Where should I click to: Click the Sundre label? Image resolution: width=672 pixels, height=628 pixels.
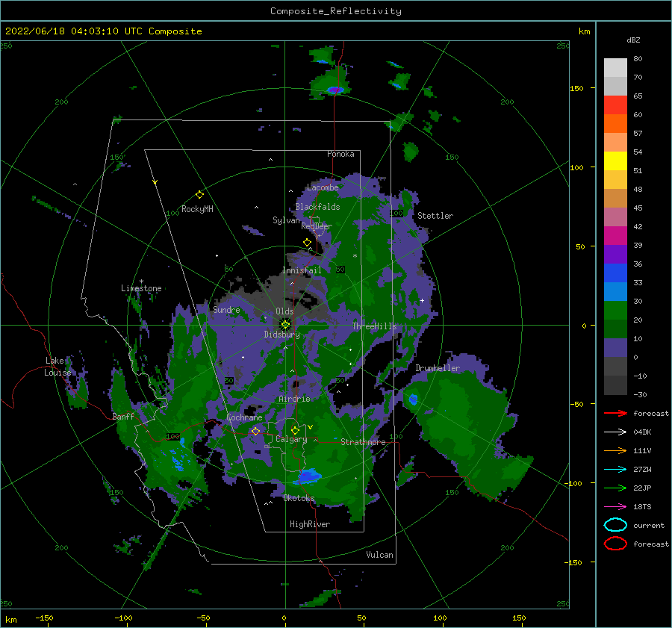coord(227,309)
